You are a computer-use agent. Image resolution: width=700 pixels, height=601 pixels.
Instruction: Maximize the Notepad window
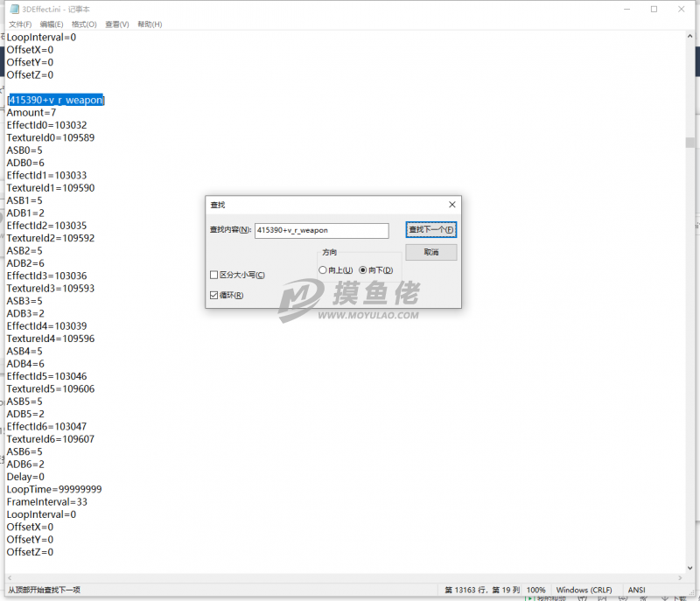click(654, 9)
